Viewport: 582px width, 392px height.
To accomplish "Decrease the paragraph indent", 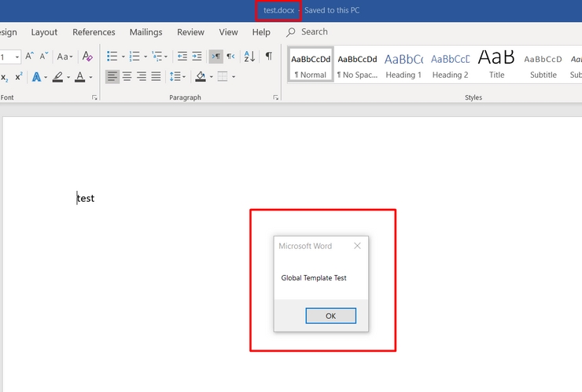I will 182,57.
